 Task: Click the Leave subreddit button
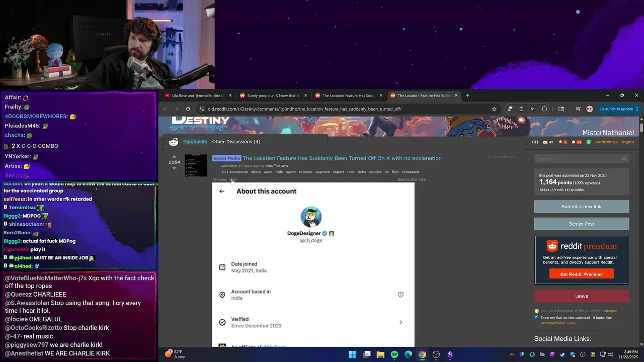click(582, 296)
